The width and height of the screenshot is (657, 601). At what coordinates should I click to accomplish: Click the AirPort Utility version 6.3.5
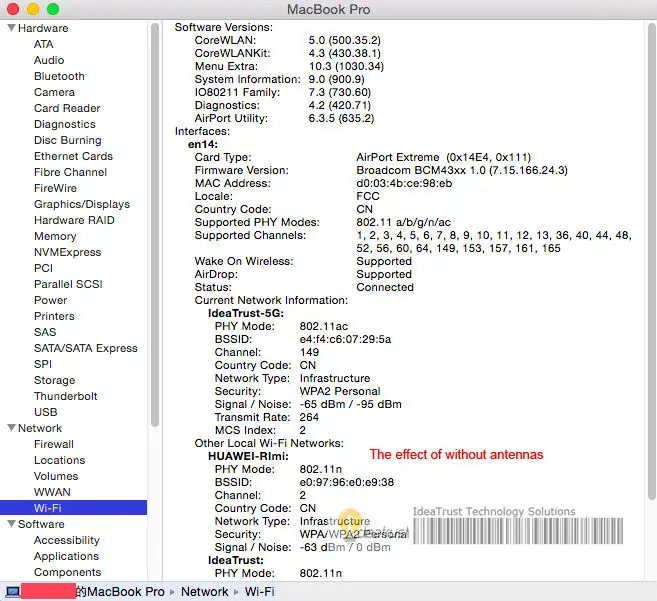point(341,118)
